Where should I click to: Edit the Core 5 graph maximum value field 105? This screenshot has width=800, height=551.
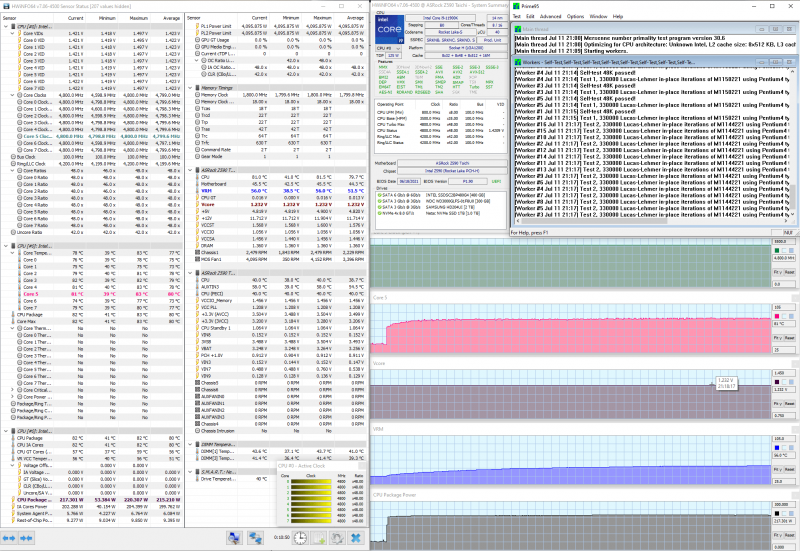(x=784, y=307)
